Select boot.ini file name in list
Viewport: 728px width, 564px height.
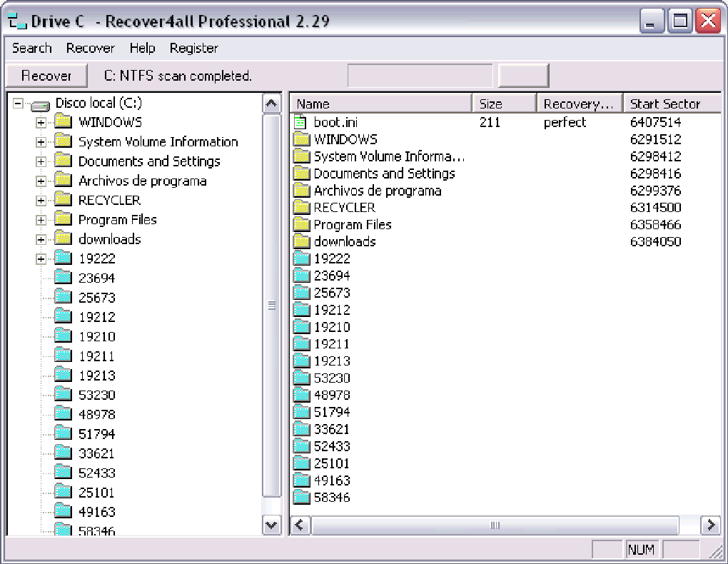(x=335, y=122)
